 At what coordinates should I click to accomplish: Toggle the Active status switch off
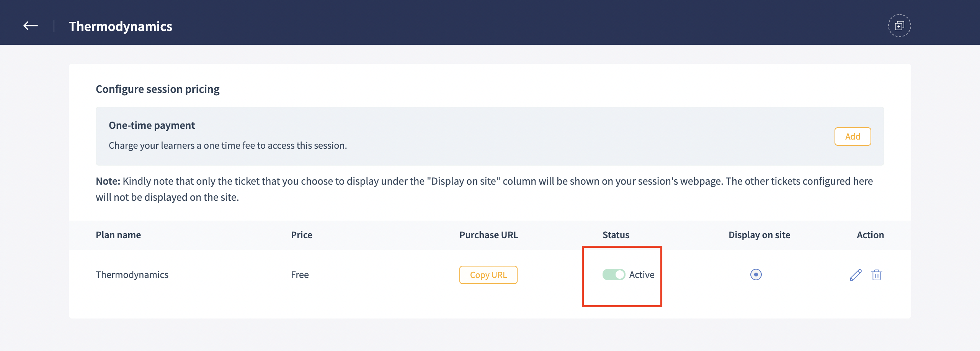(x=614, y=275)
